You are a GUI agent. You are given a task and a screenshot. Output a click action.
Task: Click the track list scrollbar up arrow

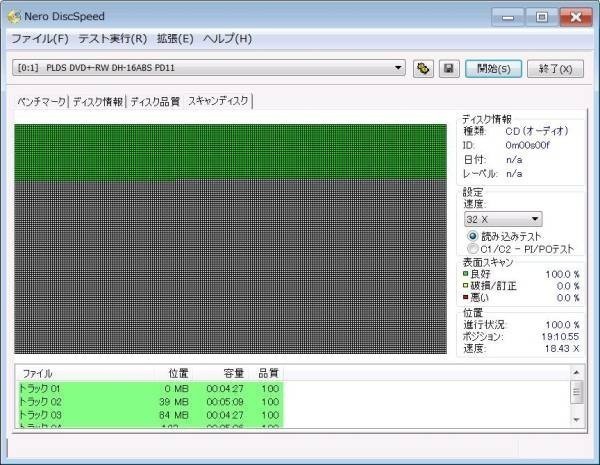[577, 372]
